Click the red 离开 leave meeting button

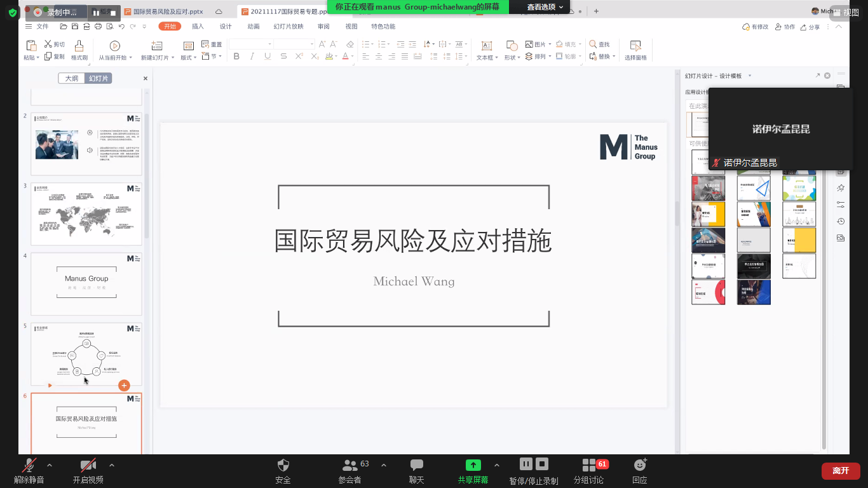[840, 470]
